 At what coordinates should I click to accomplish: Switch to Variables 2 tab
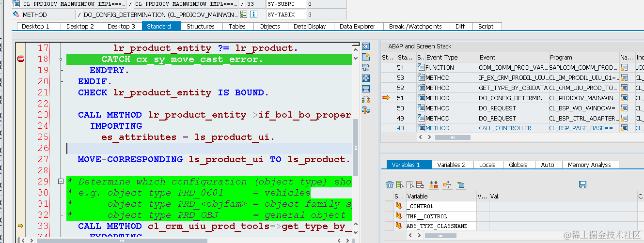tap(452, 165)
